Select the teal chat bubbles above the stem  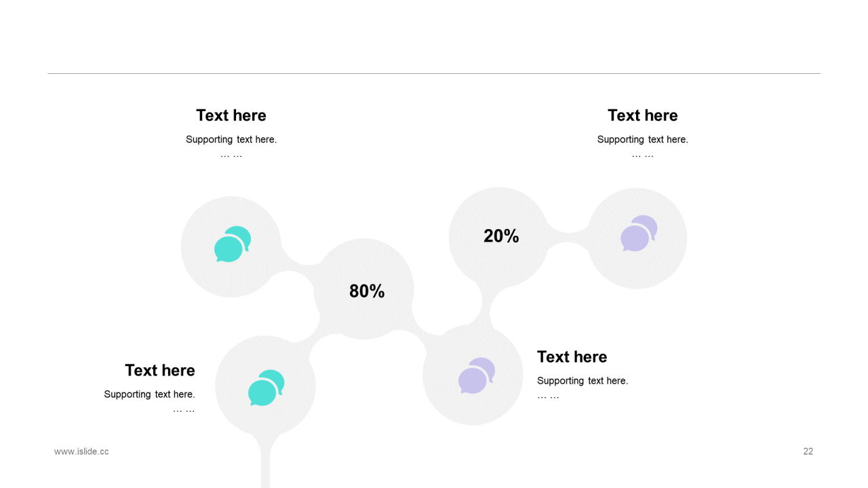pos(266,388)
